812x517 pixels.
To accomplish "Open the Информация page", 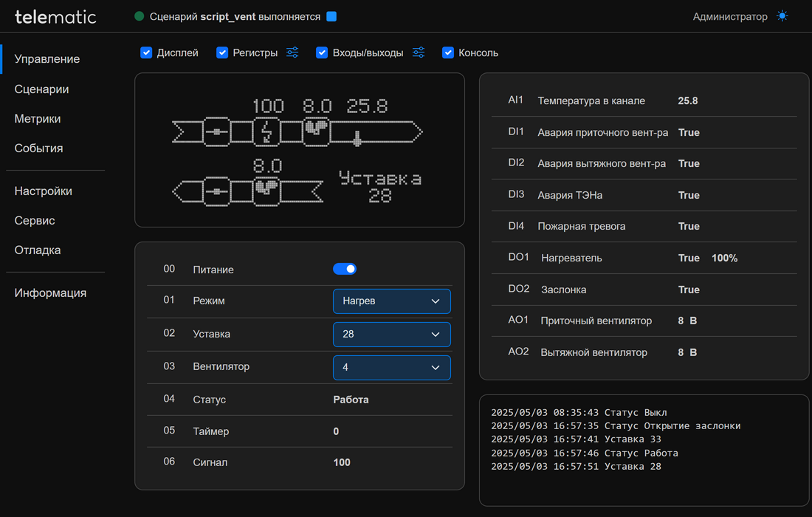I will (x=50, y=292).
